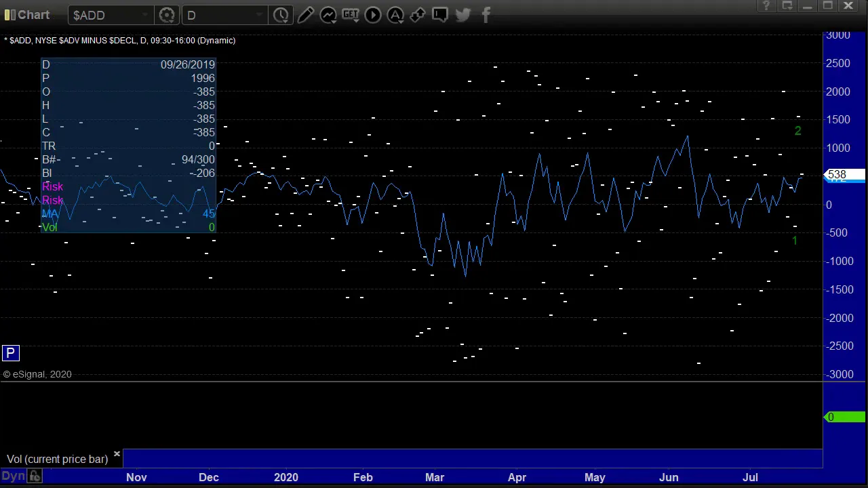Click the Nov label on time axis
Viewport: 868px width, 488px height.
[x=136, y=477]
